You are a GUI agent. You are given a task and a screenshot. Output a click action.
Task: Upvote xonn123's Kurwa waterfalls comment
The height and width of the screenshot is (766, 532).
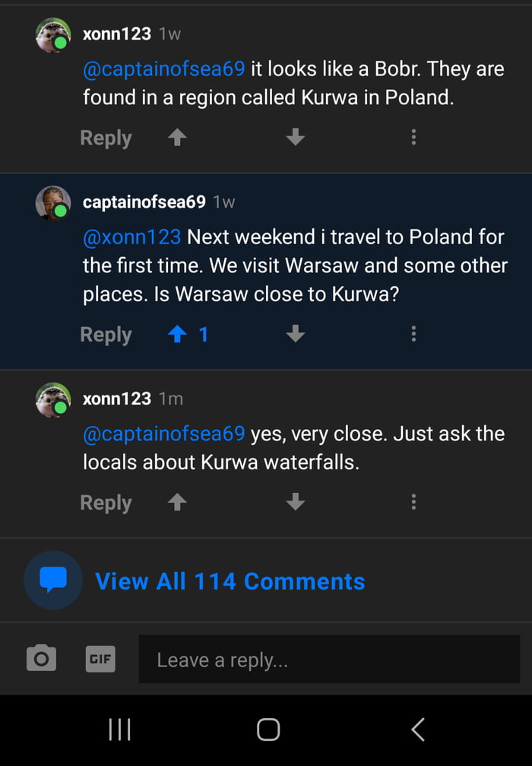tap(176, 502)
